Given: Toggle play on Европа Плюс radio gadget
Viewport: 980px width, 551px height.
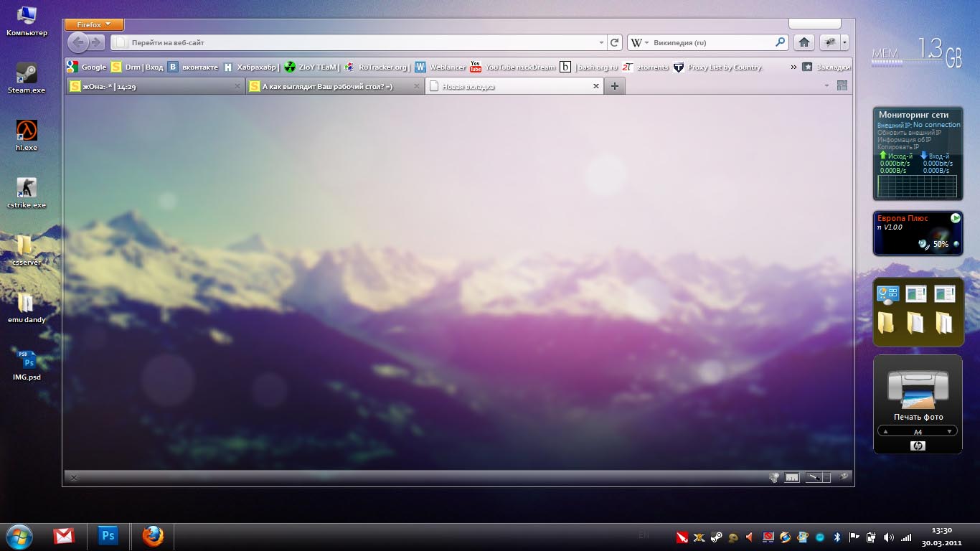Looking at the screenshot, I should tap(955, 218).
